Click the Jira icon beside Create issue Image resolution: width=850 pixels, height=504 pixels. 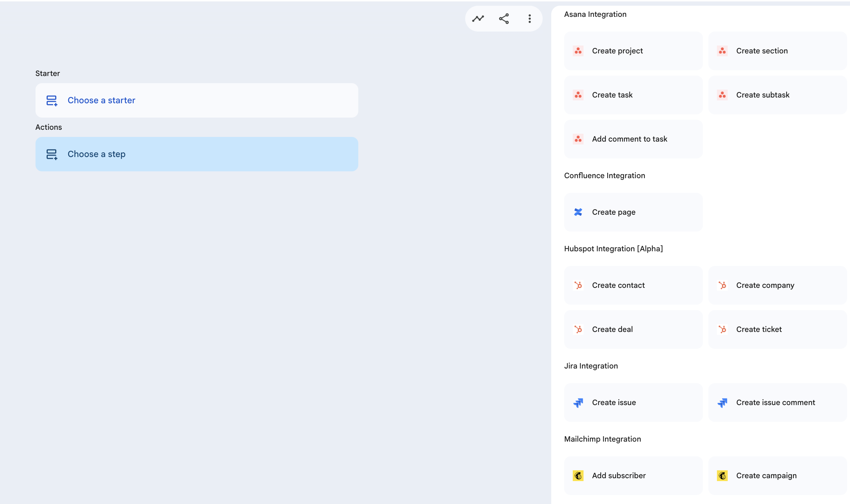[578, 403]
